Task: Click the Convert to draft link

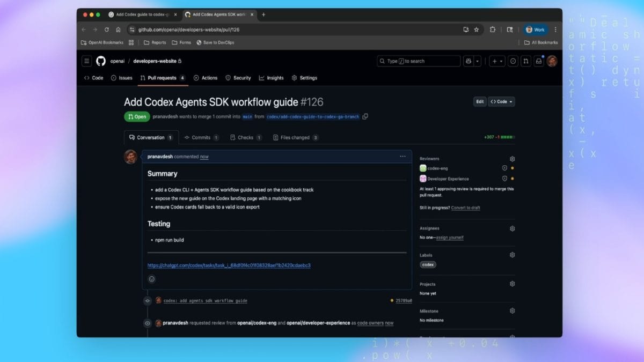Action: (x=465, y=208)
